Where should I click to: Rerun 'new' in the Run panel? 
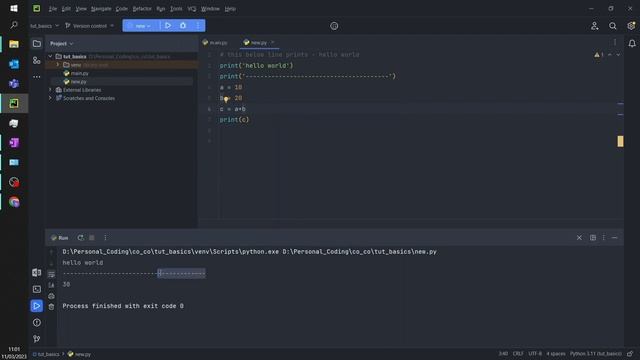[x=80, y=238]
